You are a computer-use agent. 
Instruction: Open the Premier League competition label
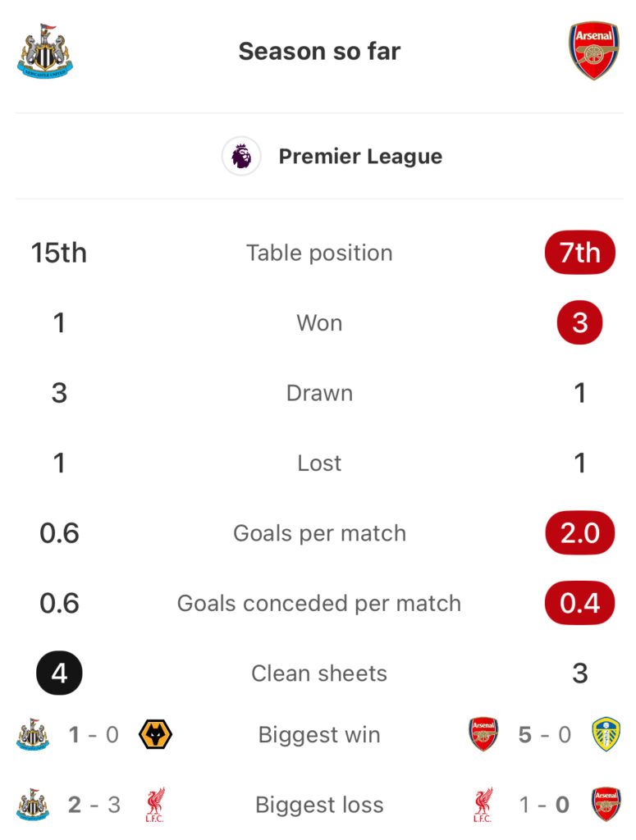click(360, 157)
